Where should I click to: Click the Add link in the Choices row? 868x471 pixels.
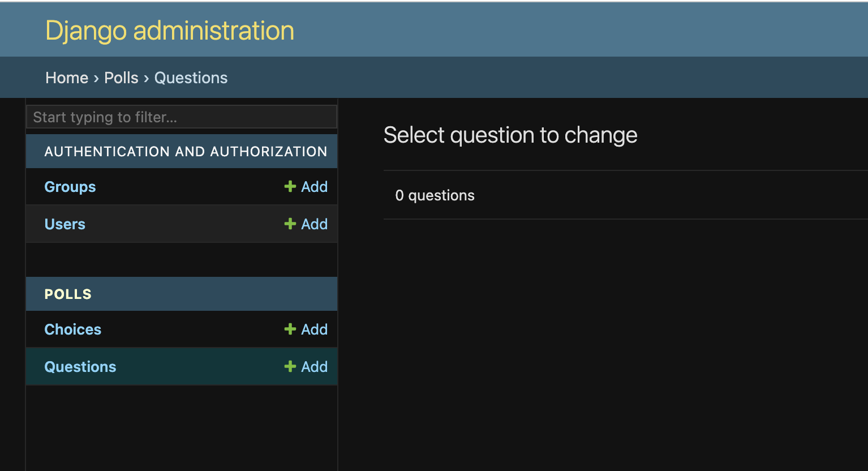[x=306, y=329]
